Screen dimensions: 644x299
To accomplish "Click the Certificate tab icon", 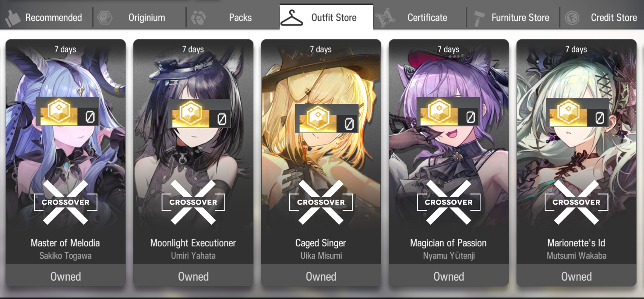I will point(385,18).
